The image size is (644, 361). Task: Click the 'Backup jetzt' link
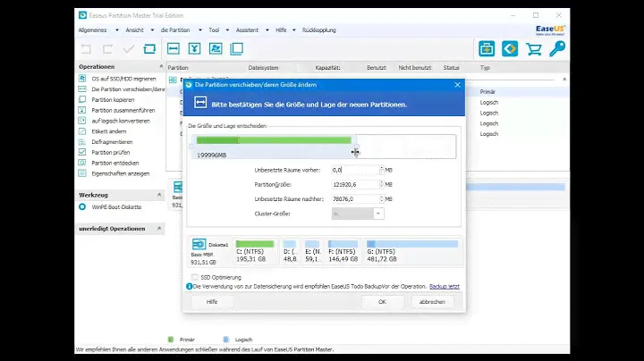[x=445, y=286]
